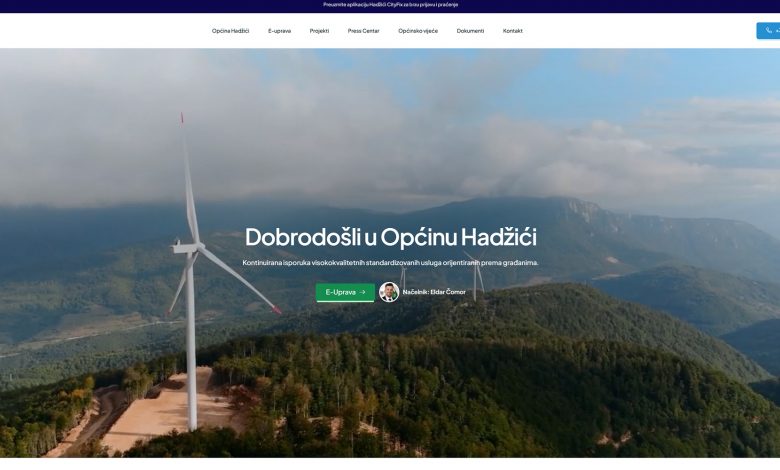Navigate to the Kontakt page
This screenshot has height=470, width=780.
click(512, 31)
